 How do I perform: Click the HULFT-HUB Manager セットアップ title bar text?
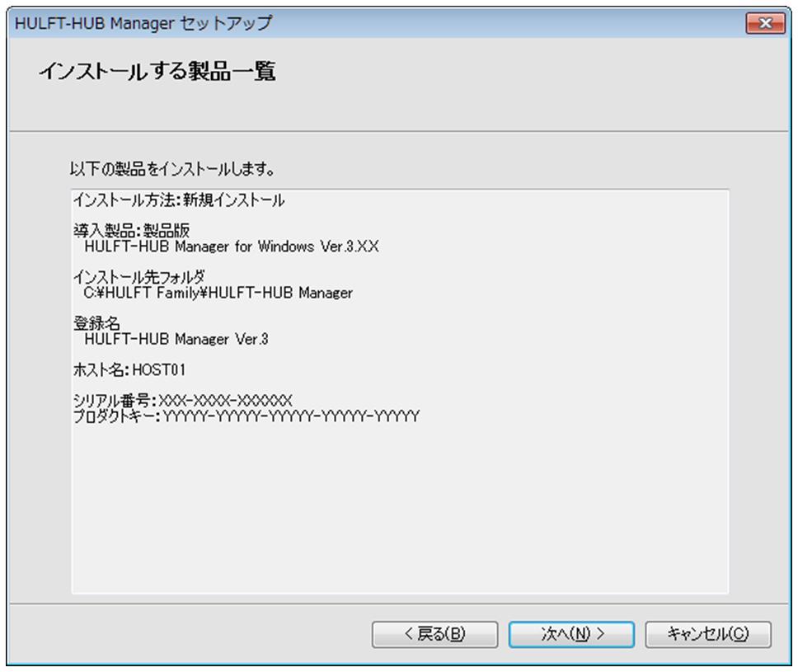[x=143, y=23]
